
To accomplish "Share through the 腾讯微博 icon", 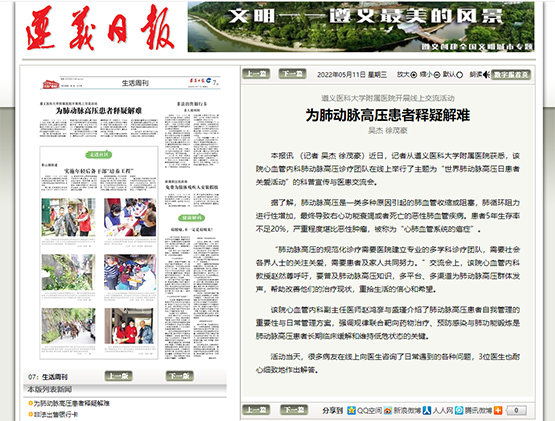I will coord(459,410).
